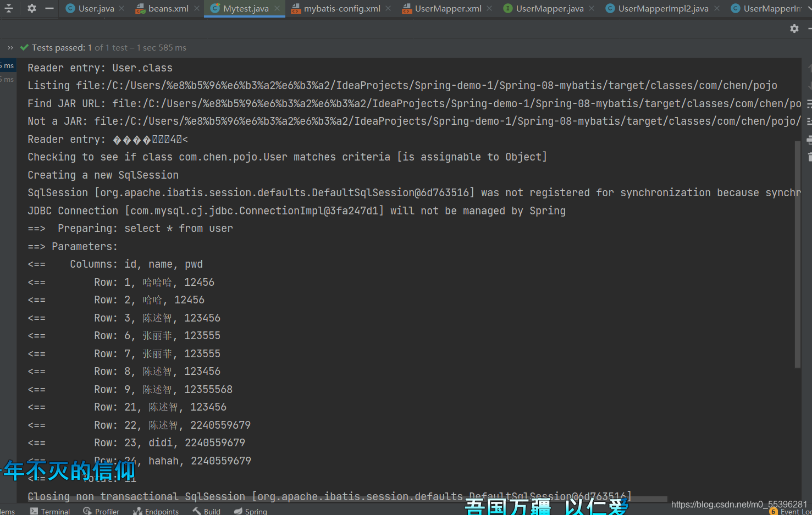812x515 pixels.
Task: Clear all console output with trash icon
Action: point(809,158)
